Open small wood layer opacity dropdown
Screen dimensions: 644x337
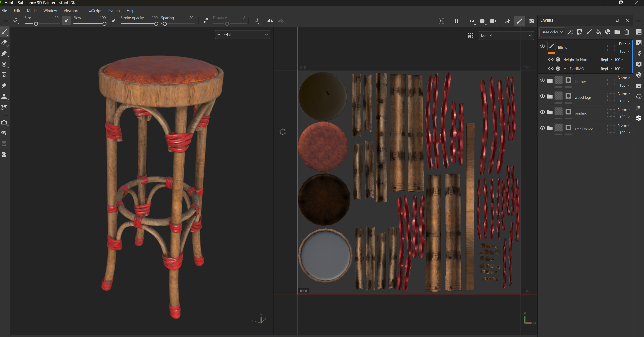tap(624, 133)
